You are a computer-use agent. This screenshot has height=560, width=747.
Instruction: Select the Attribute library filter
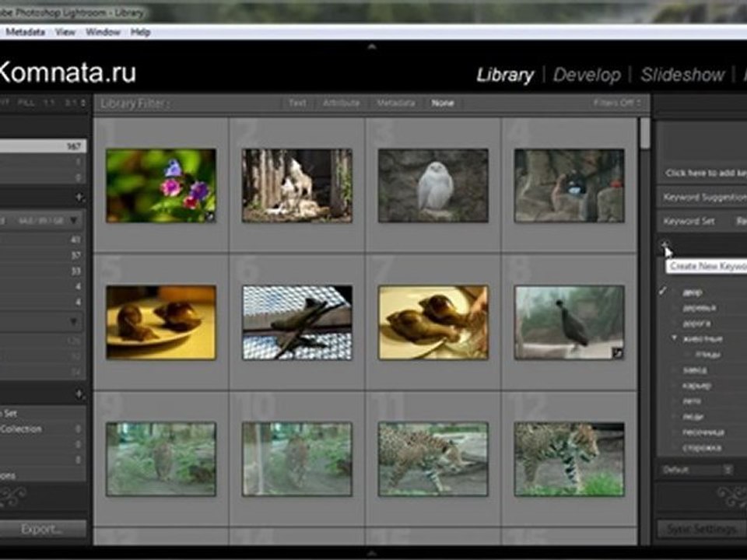coord(341,103)
